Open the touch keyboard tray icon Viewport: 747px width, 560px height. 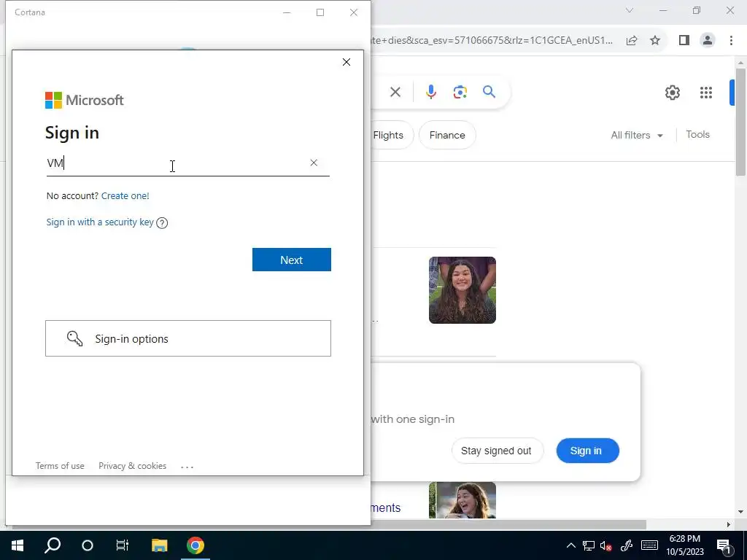coord(649,545)
